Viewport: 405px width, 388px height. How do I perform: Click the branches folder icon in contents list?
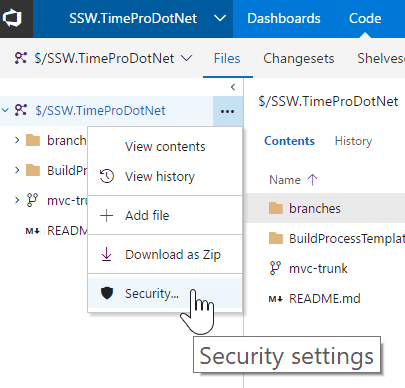pyautogui.click(x=276, y=208)
